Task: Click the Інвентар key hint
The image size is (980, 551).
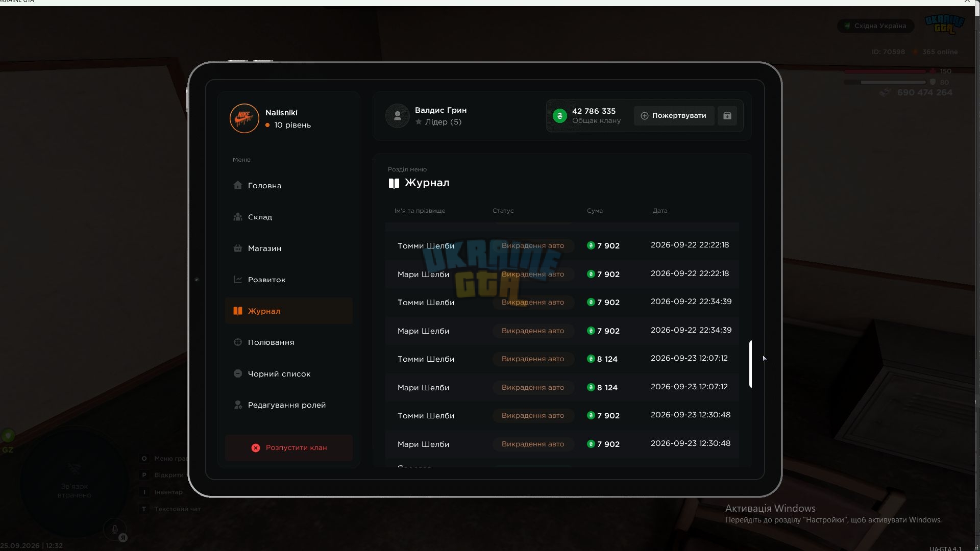Action: 168,492
